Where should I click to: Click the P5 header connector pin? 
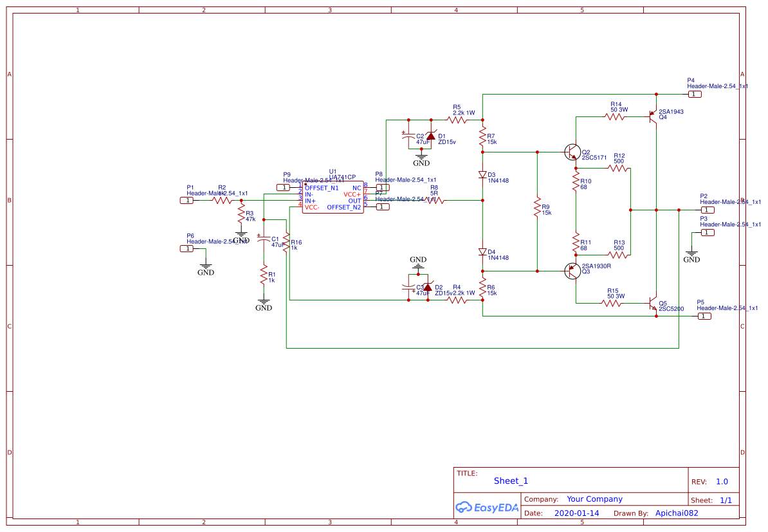pos(705,316)
